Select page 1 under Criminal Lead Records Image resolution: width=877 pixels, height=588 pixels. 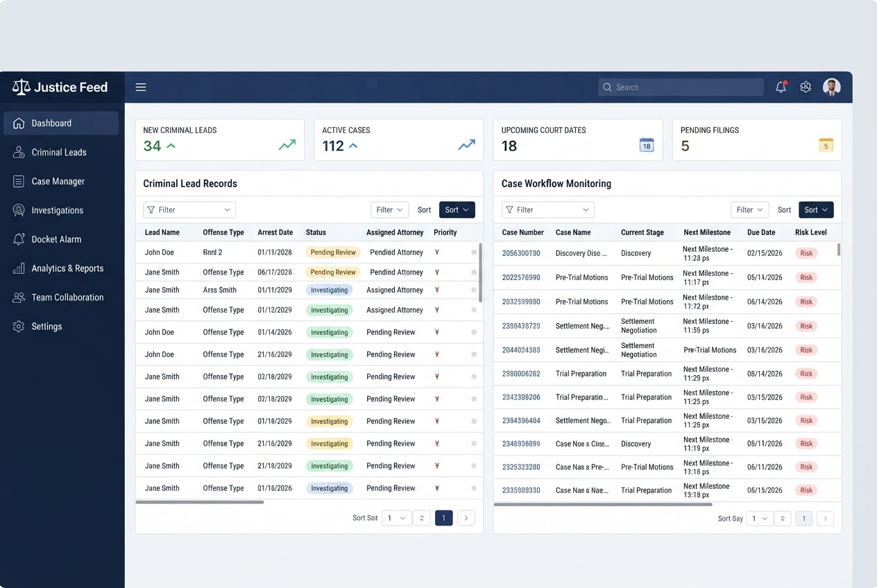point(444,518)
